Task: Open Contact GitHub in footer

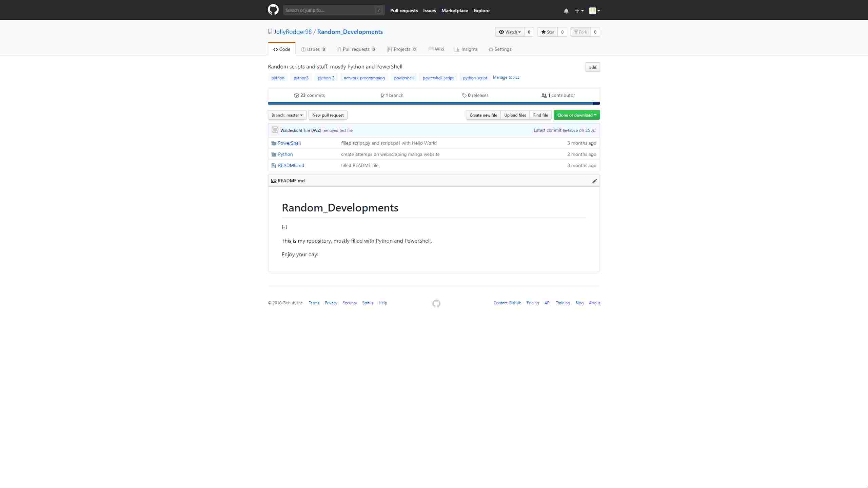Action: [x=507, y=303]
